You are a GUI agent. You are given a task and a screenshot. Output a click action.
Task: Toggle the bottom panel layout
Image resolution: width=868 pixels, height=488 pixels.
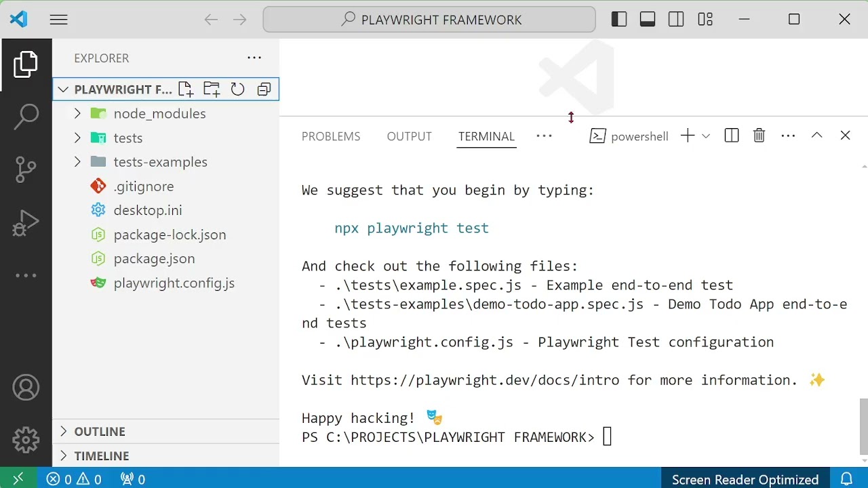648,20
